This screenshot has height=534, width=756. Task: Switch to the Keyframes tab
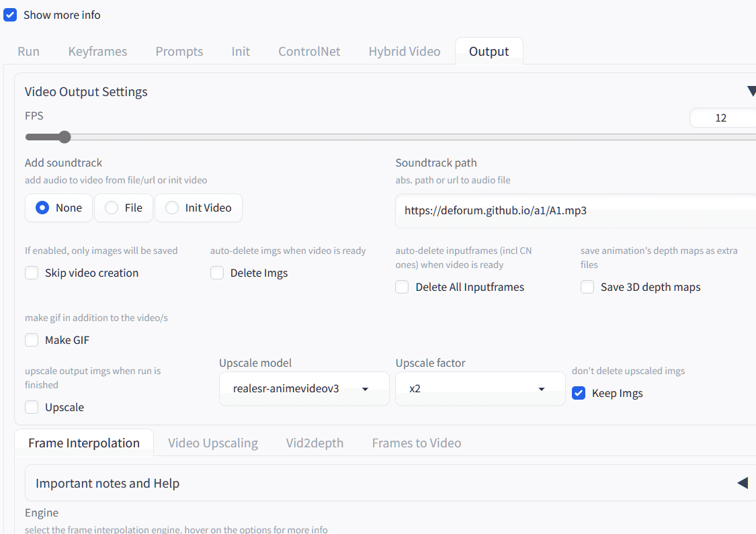[x=97, y=52]
